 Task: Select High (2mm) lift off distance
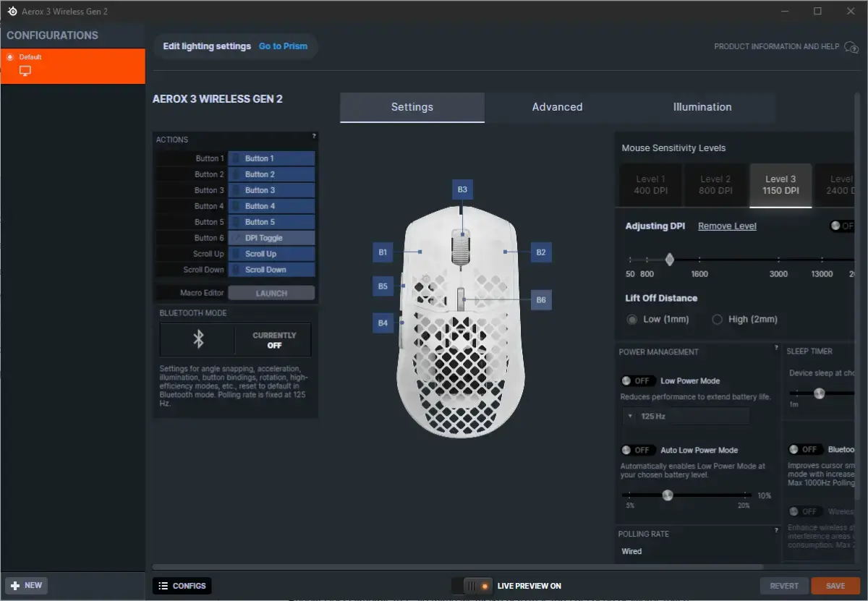coord(718,319)
